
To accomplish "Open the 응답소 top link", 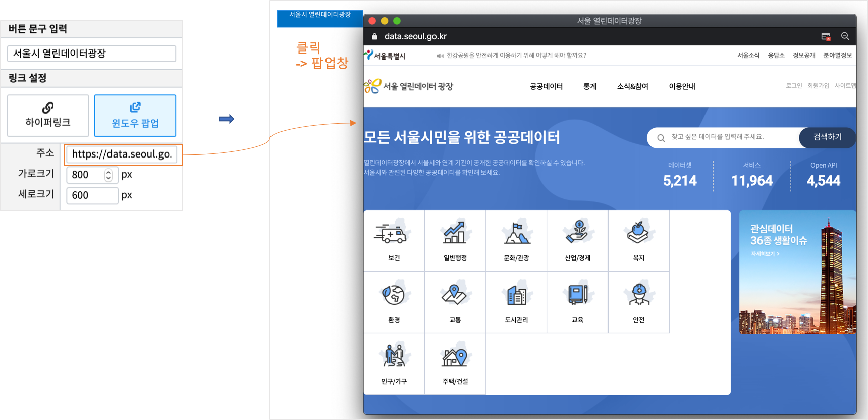I will pyautogui.click(x=776, y=55).
